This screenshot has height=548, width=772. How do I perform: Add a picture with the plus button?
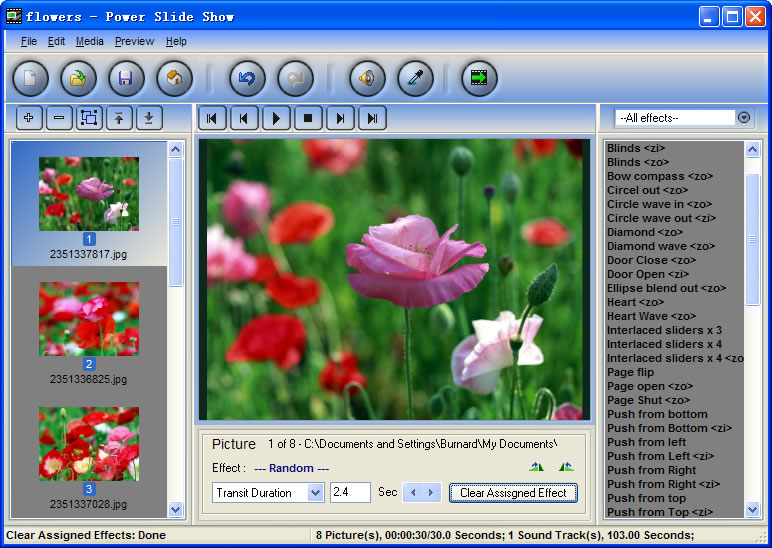point(29,118)
